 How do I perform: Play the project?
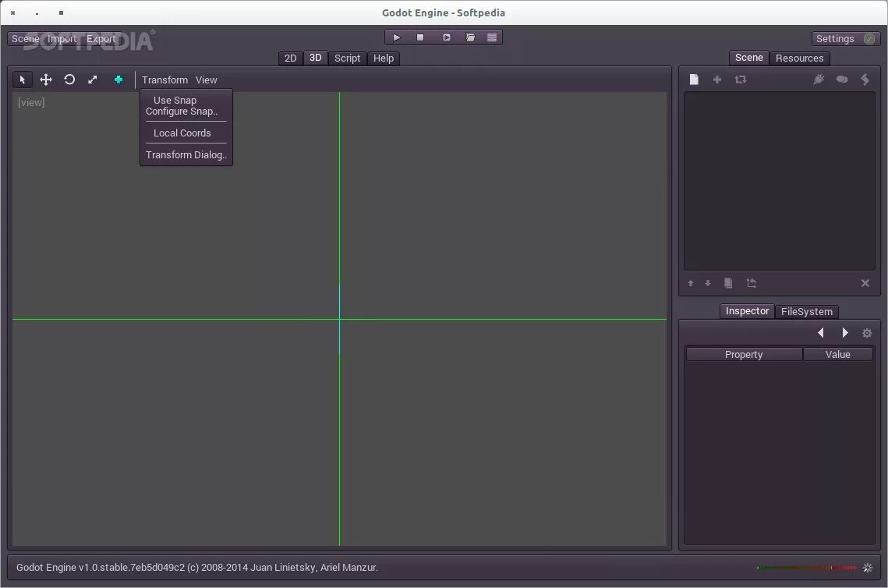click(396, 37)
